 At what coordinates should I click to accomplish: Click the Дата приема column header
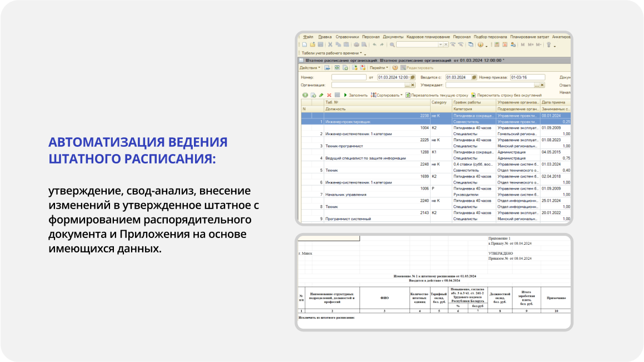[x=555, y=102]
